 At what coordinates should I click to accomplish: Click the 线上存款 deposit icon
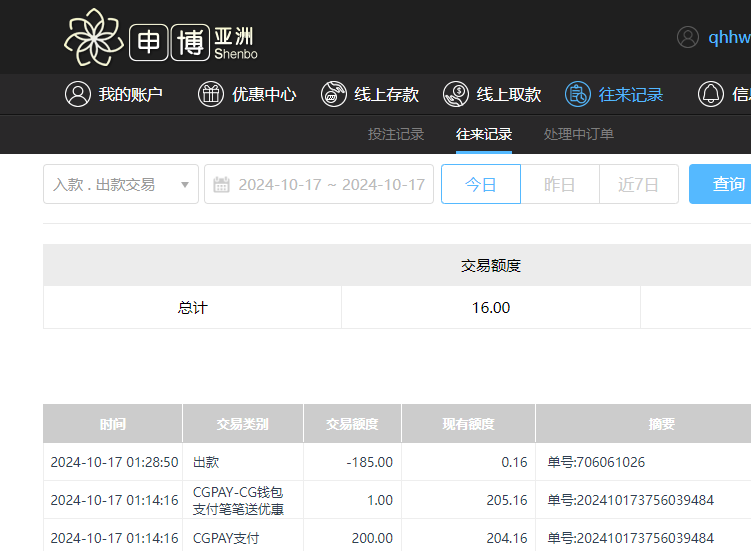point(334,95)
